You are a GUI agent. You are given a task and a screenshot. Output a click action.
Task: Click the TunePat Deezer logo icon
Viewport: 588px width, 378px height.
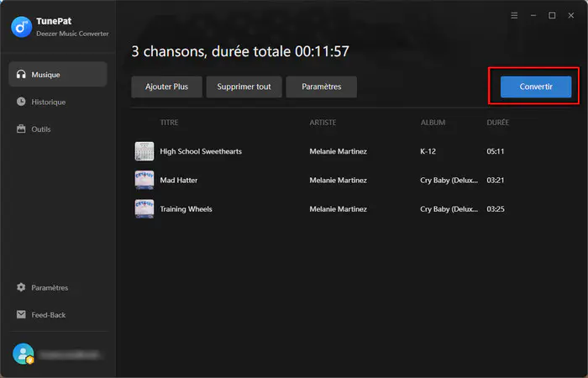coord(21,27)
